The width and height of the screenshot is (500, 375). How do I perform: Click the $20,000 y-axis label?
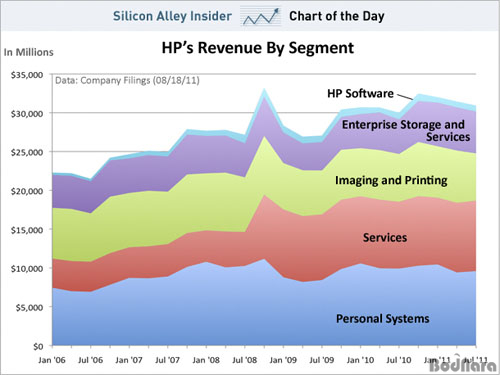[27, 191]
